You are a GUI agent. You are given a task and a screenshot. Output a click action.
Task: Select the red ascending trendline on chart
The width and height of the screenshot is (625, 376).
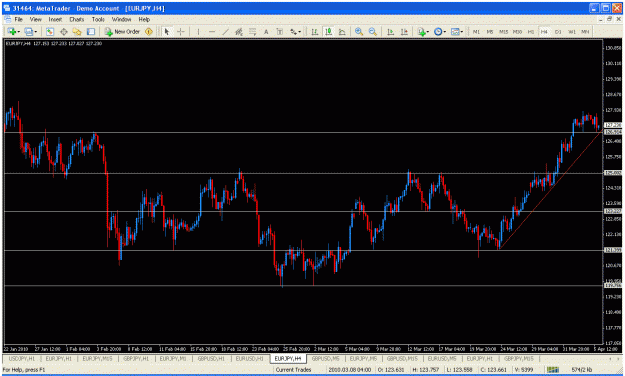[550, 189]
